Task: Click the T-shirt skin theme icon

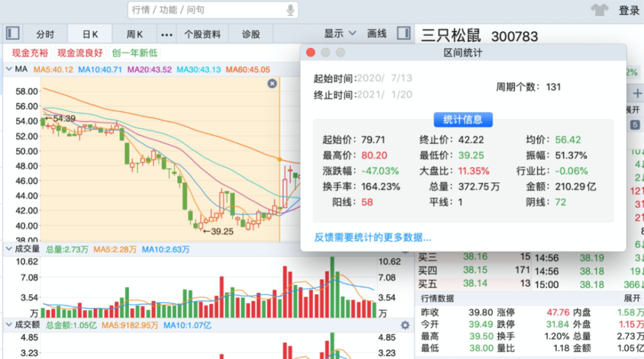Action: click(x=600, y=10)
